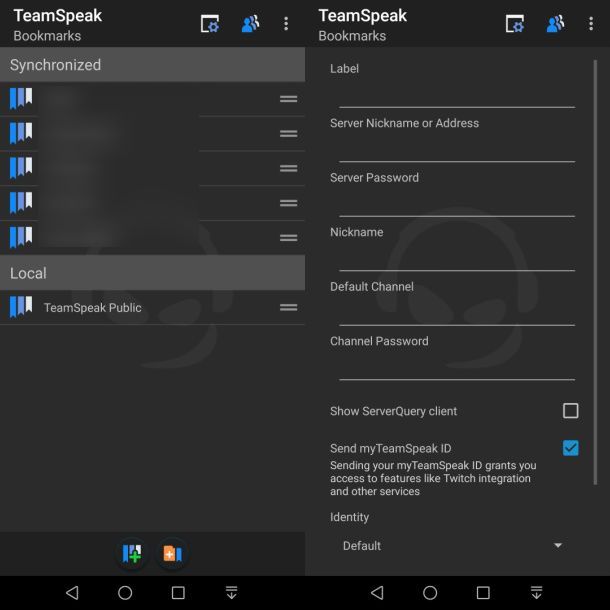Open overflow menu in right screen header
The height and width of the screenshot is (610, 610).
click(591, 24)
